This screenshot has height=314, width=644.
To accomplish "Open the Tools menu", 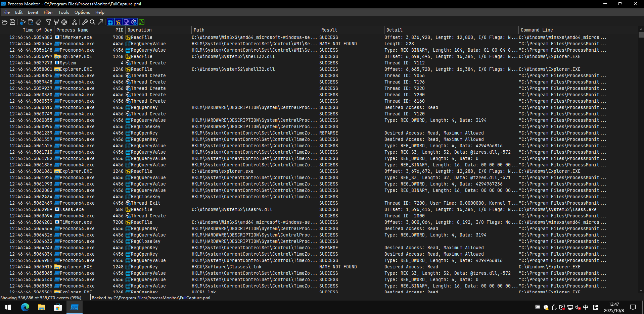I will [63, 12].
